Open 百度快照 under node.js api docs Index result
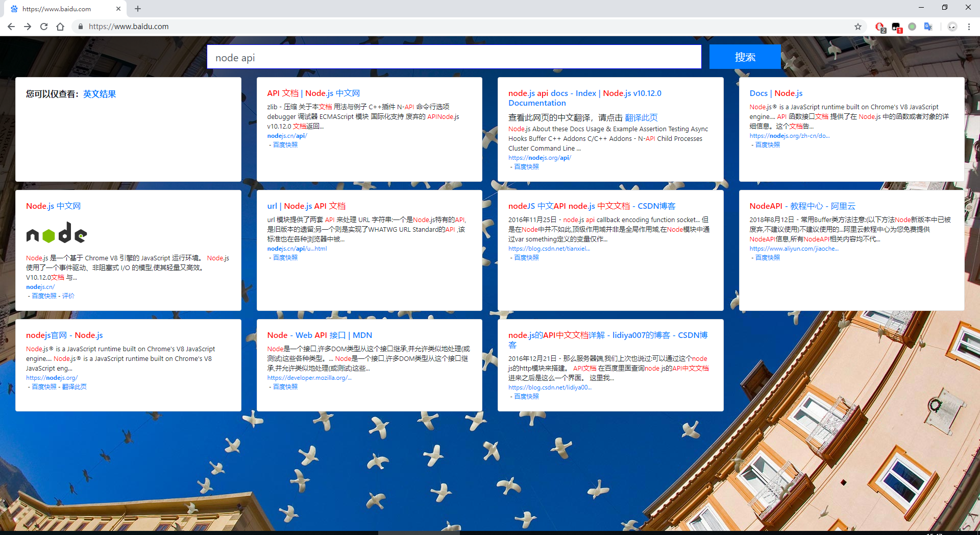This screenshot has width=980, height=535. (526, 167)
